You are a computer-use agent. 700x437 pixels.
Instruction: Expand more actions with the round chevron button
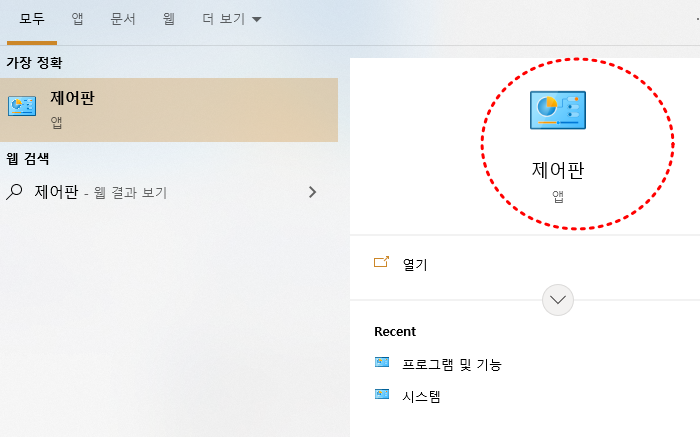(558, 300)
